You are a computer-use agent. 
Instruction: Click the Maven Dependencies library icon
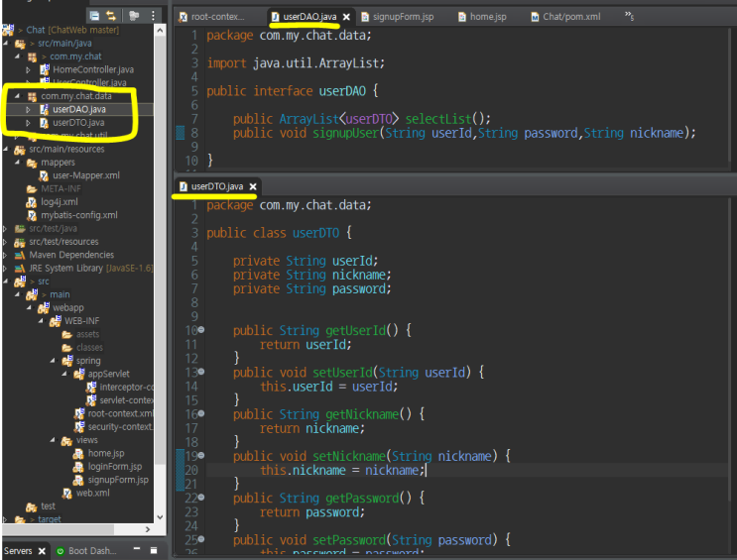tap(20, 255)
